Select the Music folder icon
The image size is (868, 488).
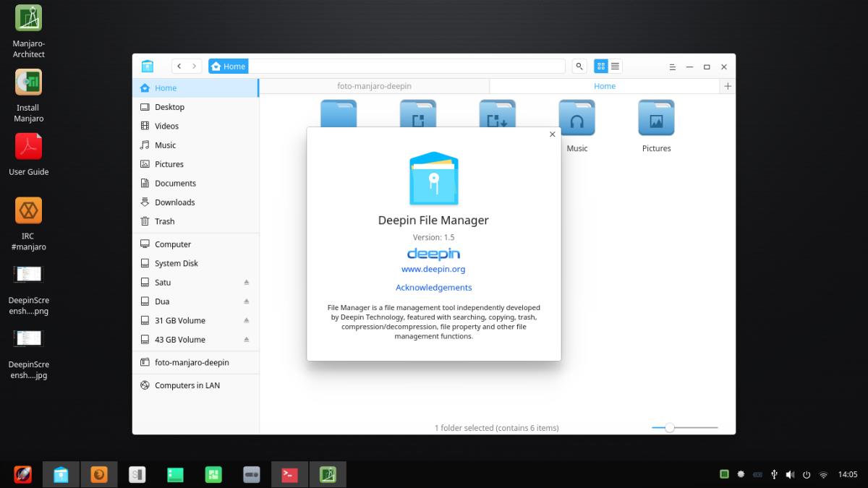click(576, 118)
